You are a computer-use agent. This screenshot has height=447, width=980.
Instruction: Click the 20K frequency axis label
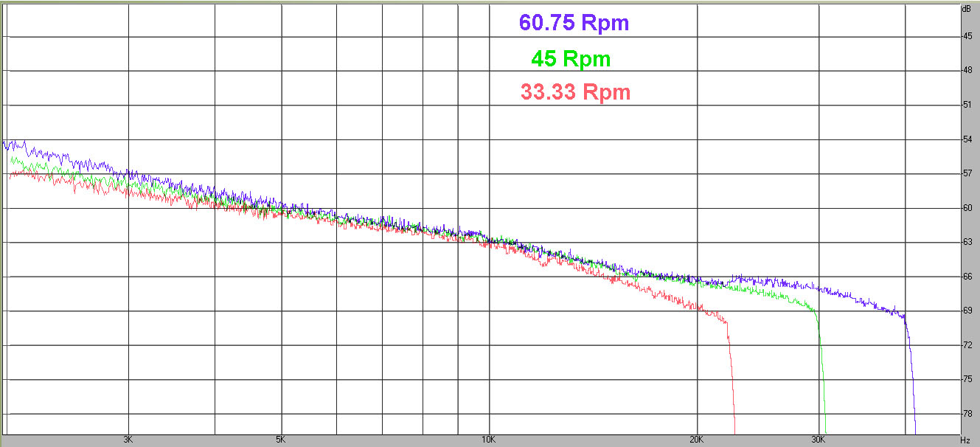point(696,440)
